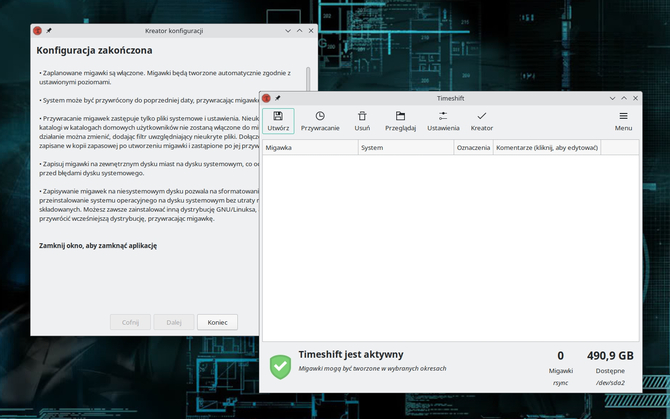Viewport: 670px width, 419px height.
Task: Launch the Kreator wizard from toolbar
Action: 482,121
